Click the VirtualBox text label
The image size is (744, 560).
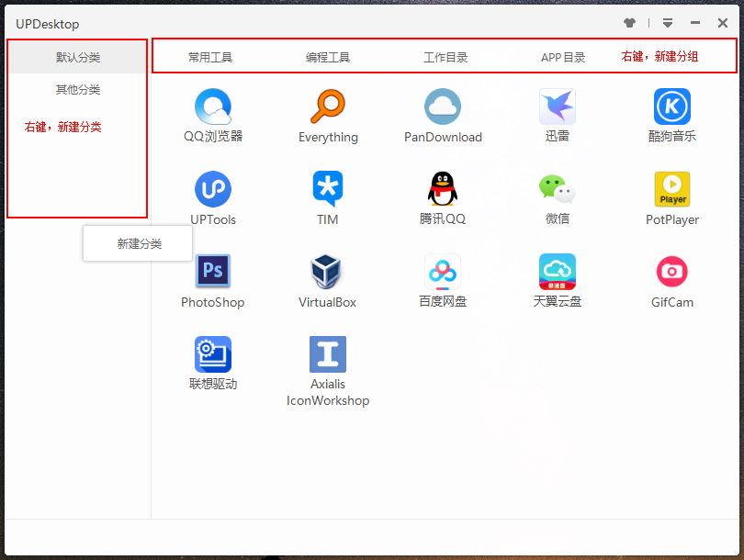[x=327, y=302]
